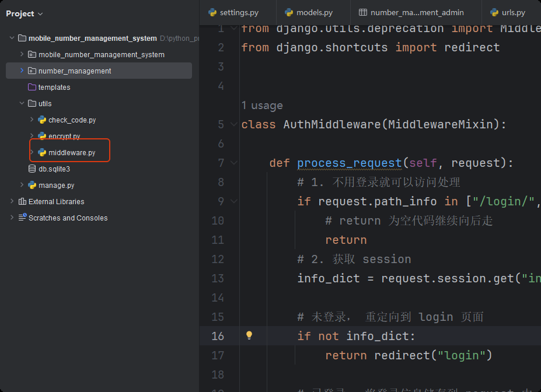Select the check_code.py file name
Image resolution: width=541 pixels, height=392 pixels.
[72, 120]
